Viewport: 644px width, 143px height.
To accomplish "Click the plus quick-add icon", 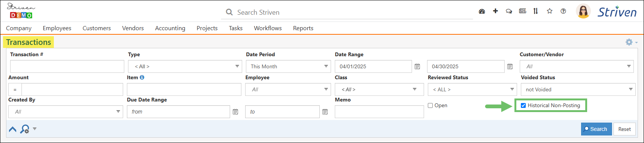I will pos(495,11).
